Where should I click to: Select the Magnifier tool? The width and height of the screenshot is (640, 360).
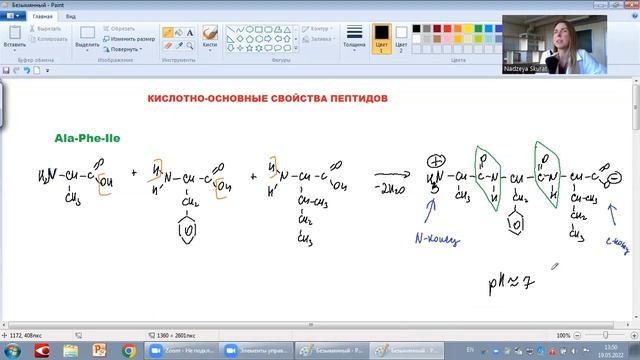click(x=190, y=46)
